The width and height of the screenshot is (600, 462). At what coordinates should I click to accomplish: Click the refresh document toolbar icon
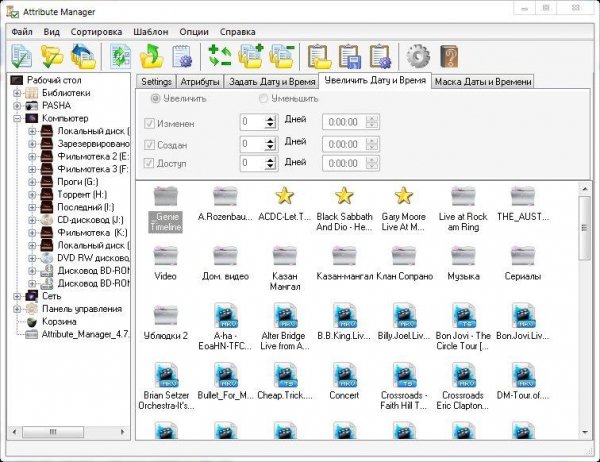pos(121,57)
